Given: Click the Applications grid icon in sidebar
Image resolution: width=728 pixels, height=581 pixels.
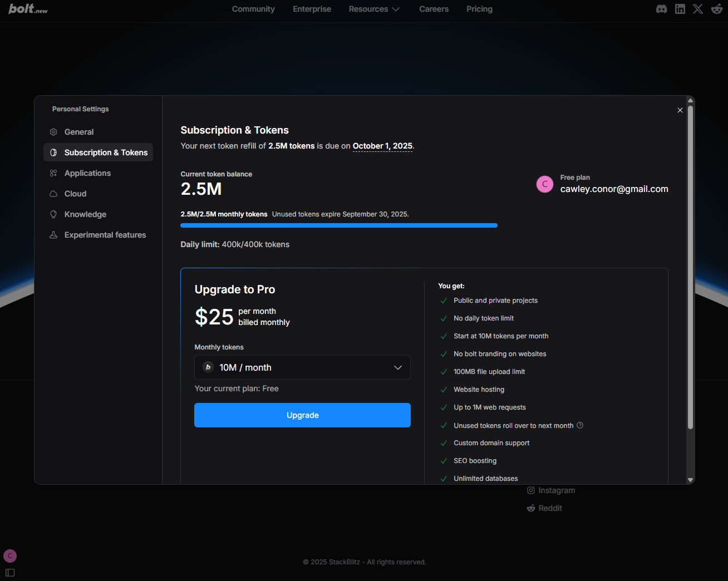Looking at the screenshot, I should (x=53, y=173).
